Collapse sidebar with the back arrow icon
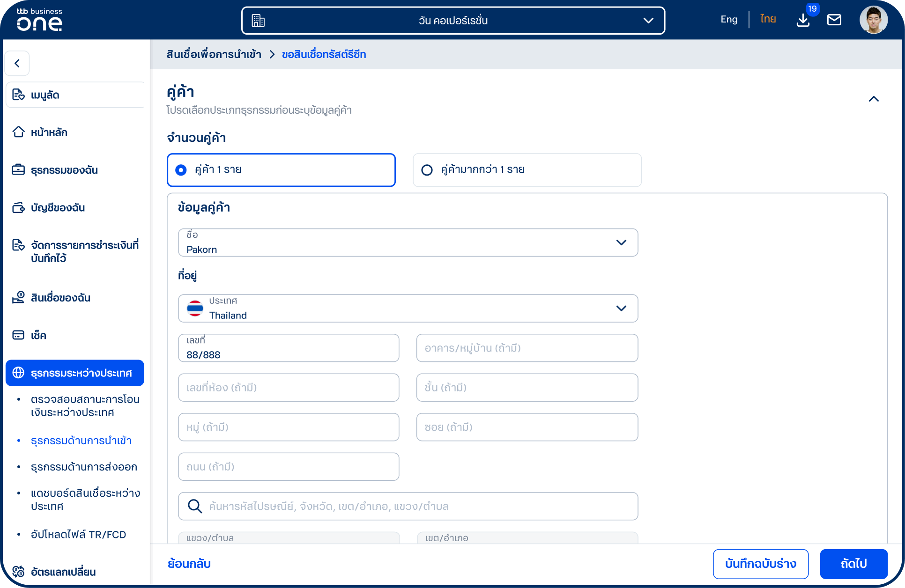This screenshot has width=905, height=588. 17,63
